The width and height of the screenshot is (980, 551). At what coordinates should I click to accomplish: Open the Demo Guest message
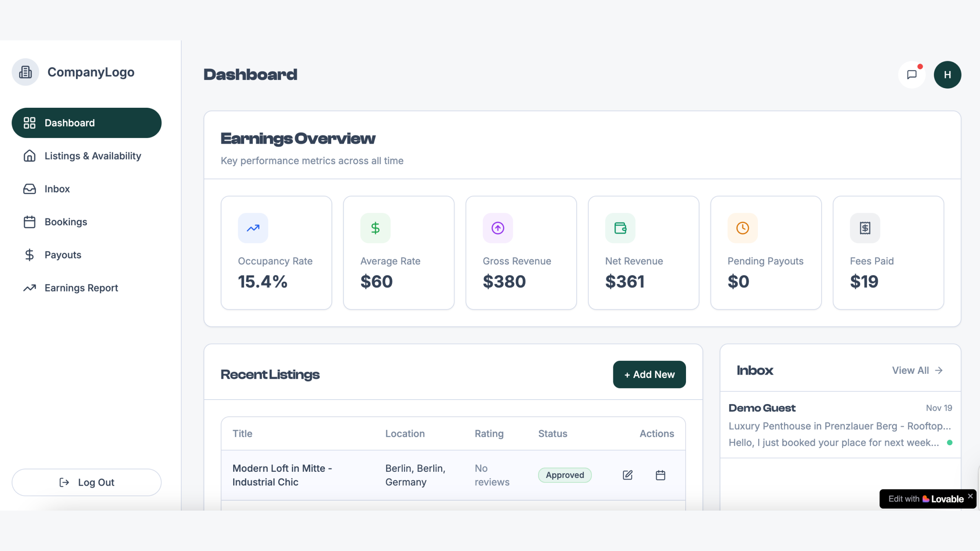[x=840, y=425]
